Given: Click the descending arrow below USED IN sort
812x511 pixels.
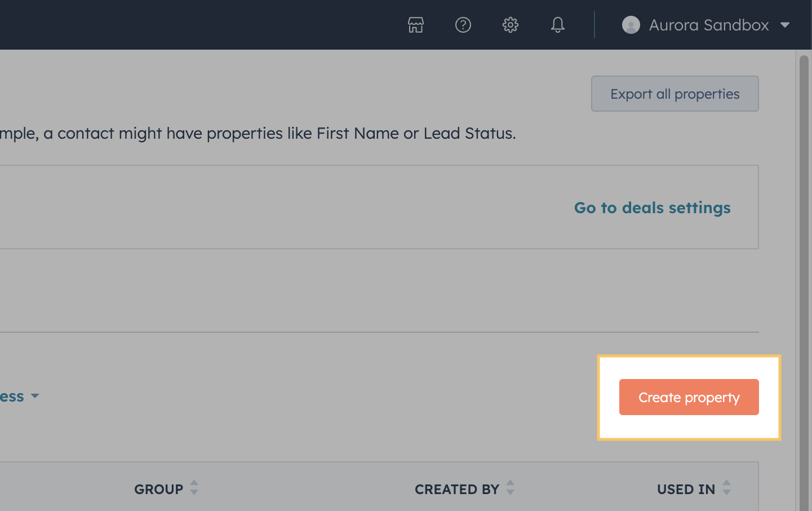Looking at the screenshot, I should pos(726,492).
